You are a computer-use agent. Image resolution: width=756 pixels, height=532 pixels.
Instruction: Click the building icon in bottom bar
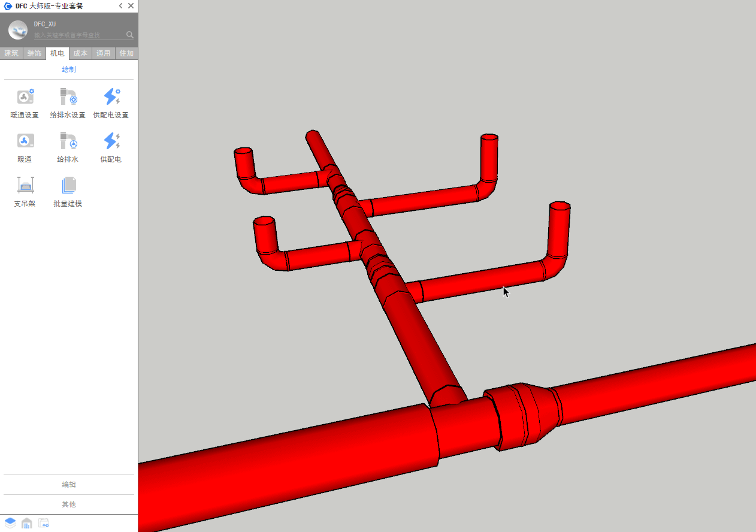(x=27, y=523)
